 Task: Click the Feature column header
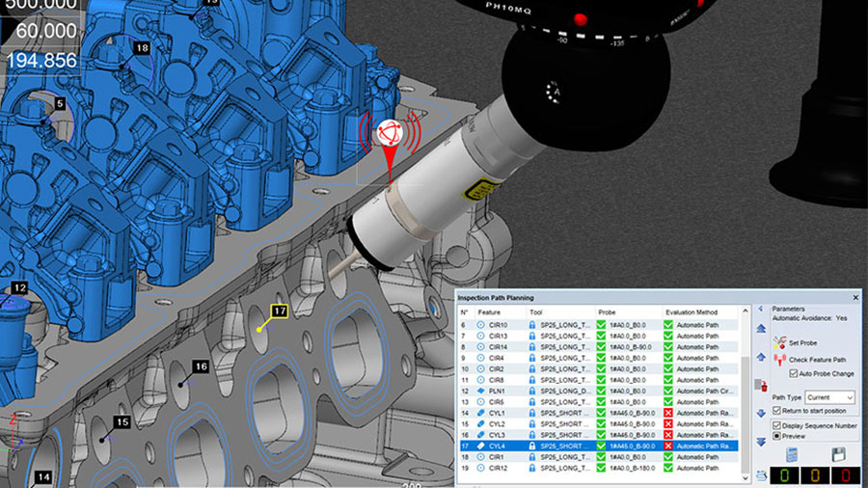pos(490,312)
